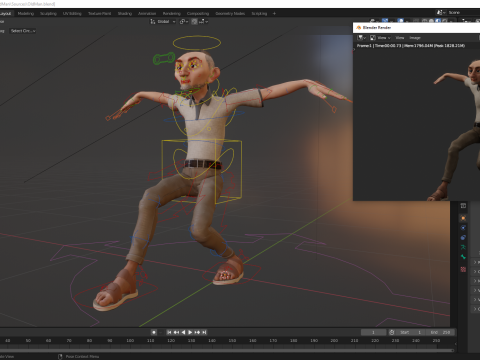Click the Blender logo in Render window
Screen dimensions: 480x360
[359, 28]
